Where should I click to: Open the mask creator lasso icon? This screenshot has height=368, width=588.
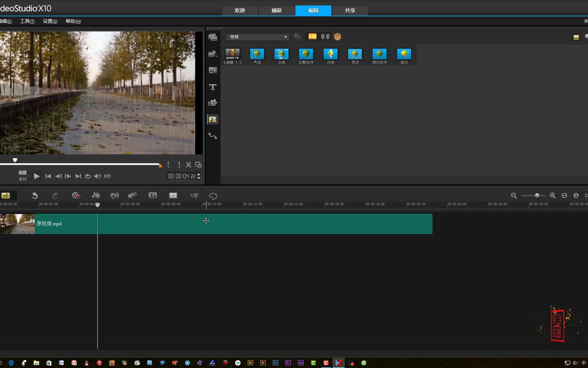click(213, 196)
